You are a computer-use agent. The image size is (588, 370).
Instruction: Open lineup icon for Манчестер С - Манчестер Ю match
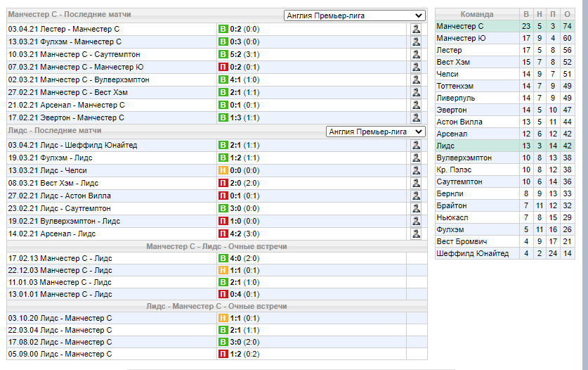pos(416,68)
